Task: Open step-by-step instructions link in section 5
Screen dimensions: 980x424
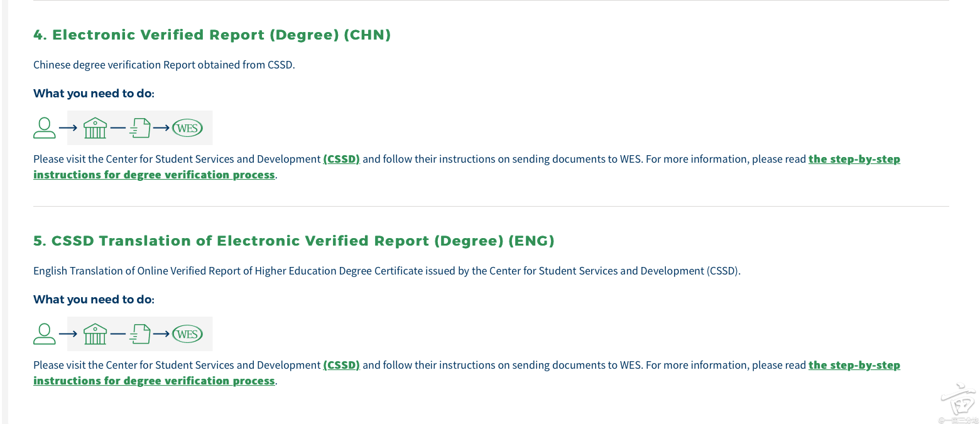Action: [854, 365]
